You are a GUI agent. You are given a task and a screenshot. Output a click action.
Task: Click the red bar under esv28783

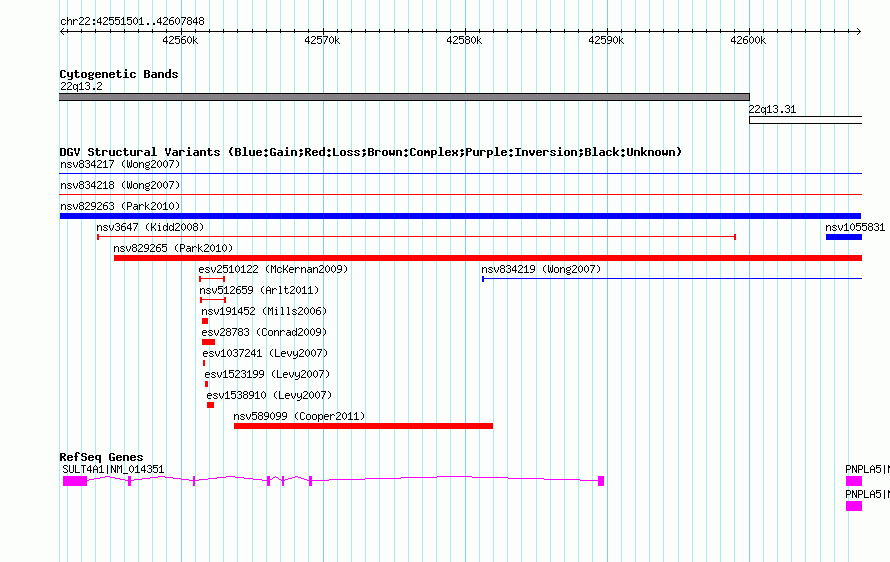[208, 342]
